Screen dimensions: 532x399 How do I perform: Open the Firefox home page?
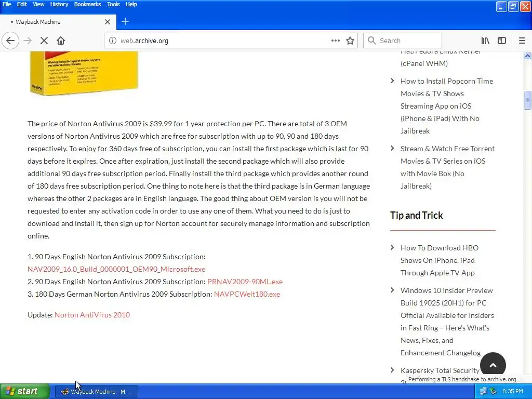click(x=61, y=41)
